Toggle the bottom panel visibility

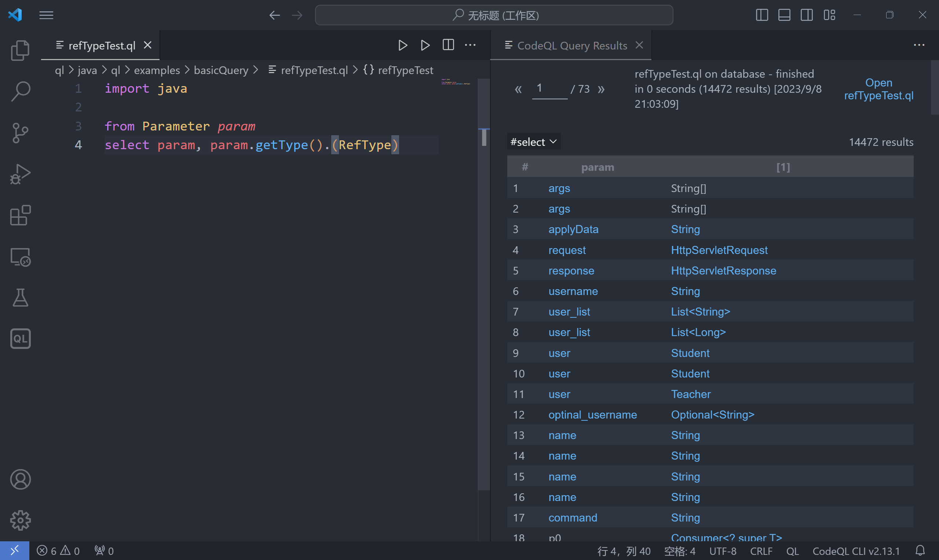pyautogui.click(x=784, y=15)
